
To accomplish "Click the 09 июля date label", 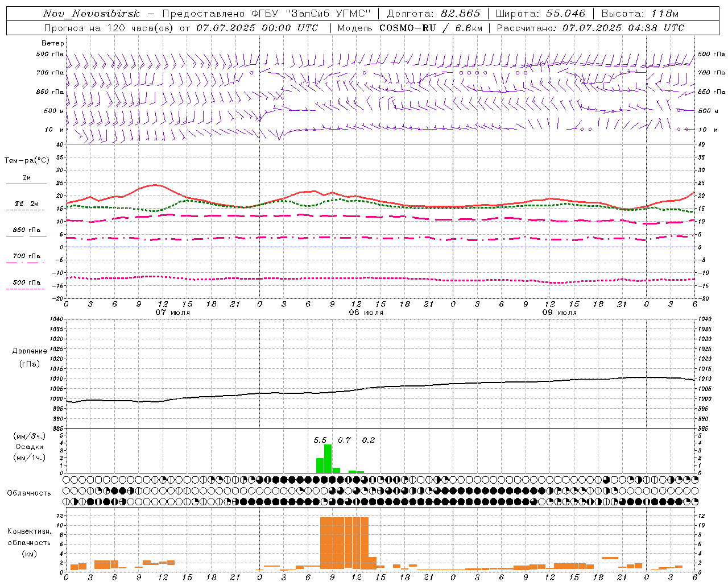I will pos(560,313).
